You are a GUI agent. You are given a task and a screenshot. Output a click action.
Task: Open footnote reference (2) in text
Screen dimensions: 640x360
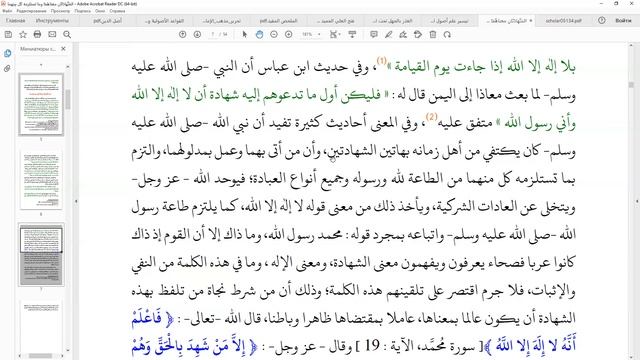[431, 117]
